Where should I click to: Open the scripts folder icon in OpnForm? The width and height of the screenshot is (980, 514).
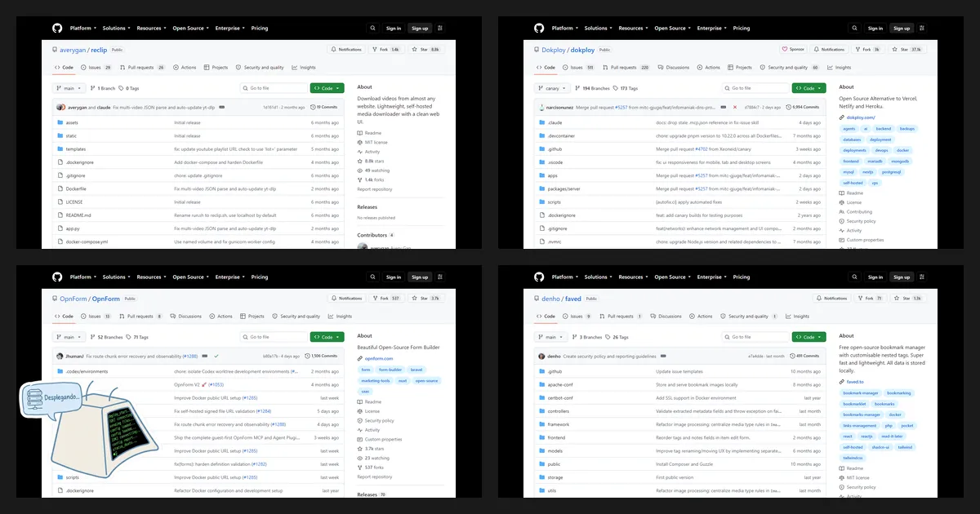point(60,477)
